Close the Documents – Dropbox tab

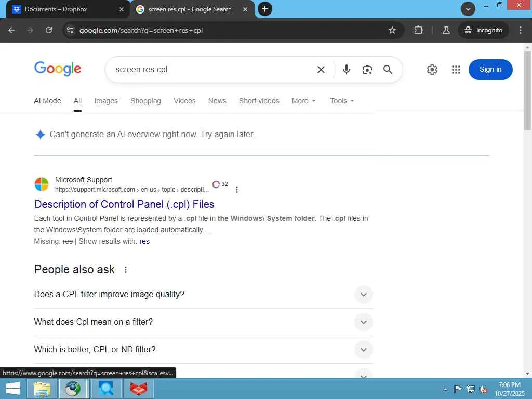pos(122,9)
